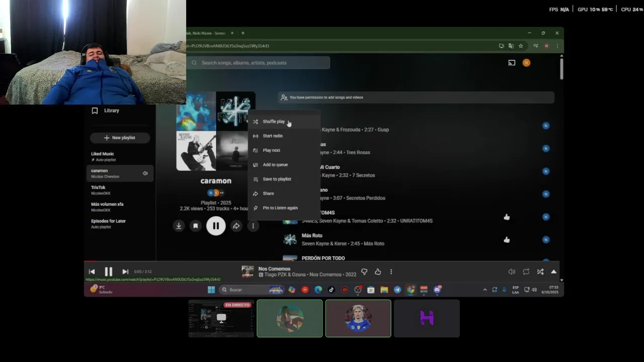Click the caramon playlist cover art
644x362 pixels.
(x=215, y=131)
